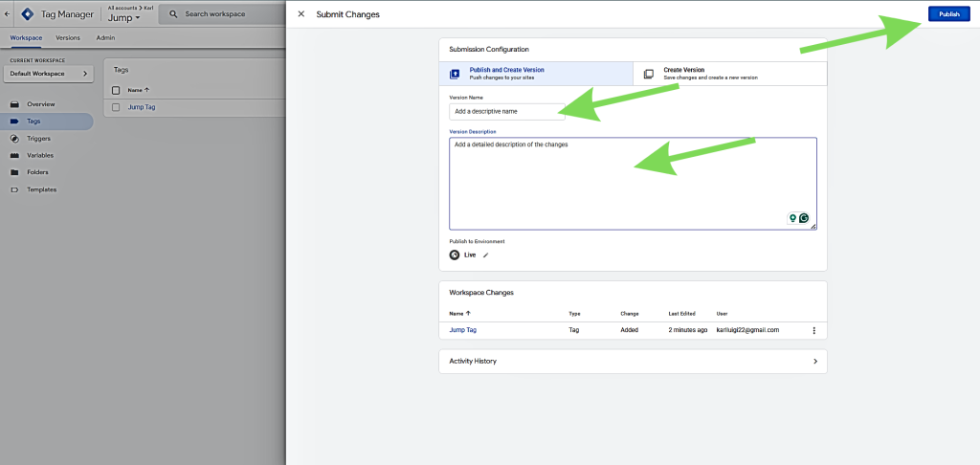The height and width of the screenshot is (465, 980).
Task: Open the Jump Tag link in Workspace Changes
Action: (463, 330)
